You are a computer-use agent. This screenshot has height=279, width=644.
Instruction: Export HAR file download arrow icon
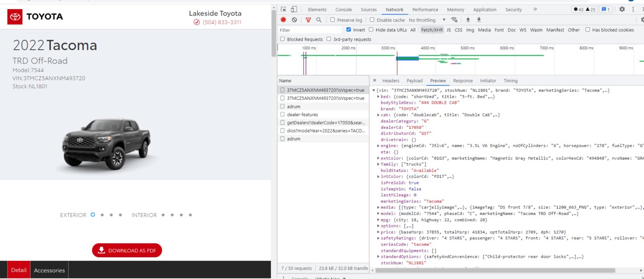(x=479, y=20)
